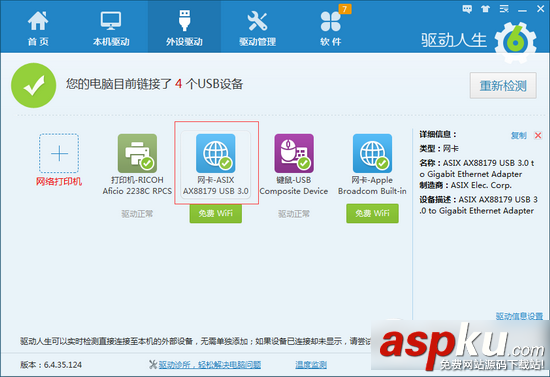The image size is (550, 377).
Task: Click 驱动正常 status under USB Composite Device
Action: [294, 214]
